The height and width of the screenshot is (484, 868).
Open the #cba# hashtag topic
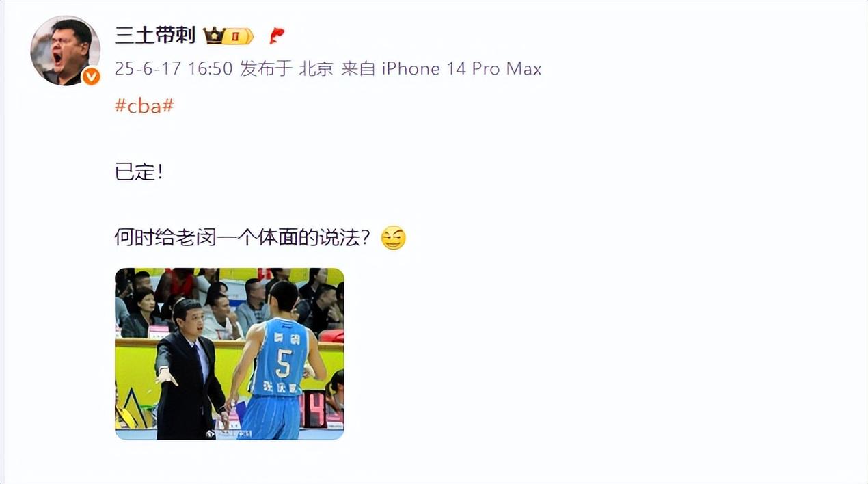(144, 106)
